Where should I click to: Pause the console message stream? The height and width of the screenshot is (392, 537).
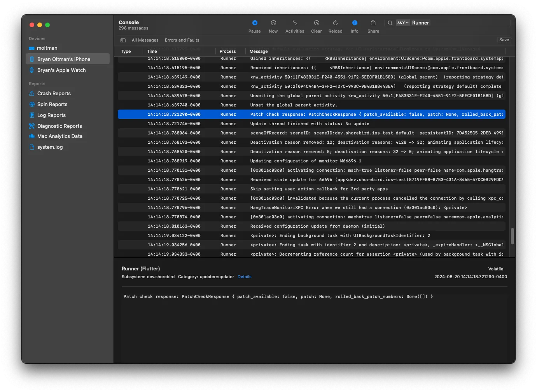pos(254,26)
